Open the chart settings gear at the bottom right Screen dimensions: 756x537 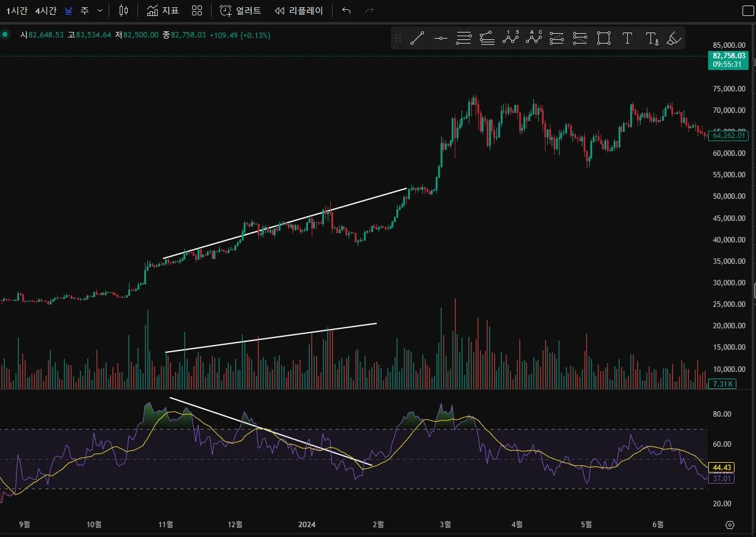pyautogui.click(x=730, y=525)
